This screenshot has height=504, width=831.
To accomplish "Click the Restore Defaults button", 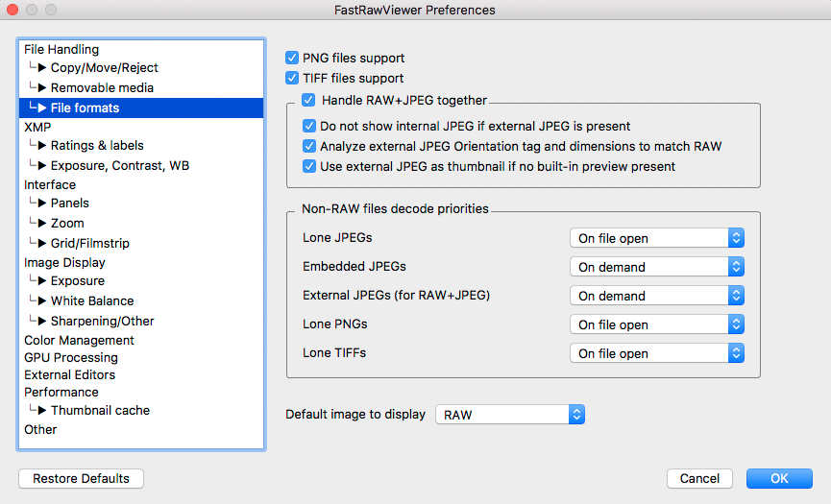I will pyautogui.click(x=81, y=478).
